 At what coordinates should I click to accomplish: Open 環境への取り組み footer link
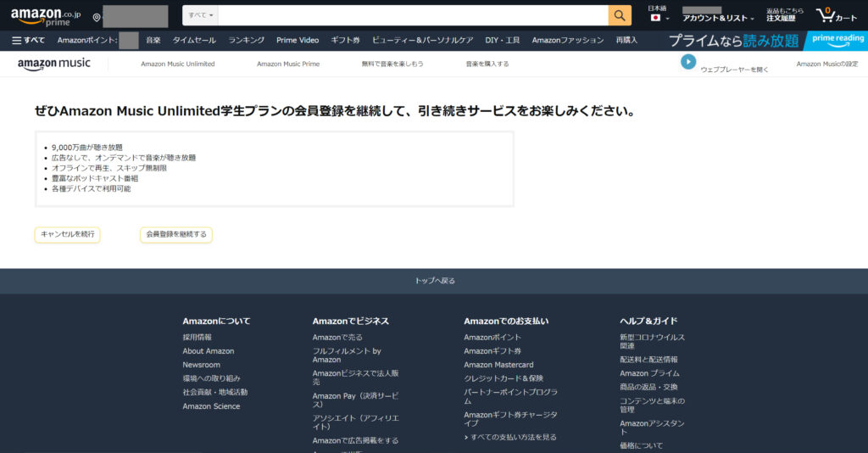tap(211, 379)
